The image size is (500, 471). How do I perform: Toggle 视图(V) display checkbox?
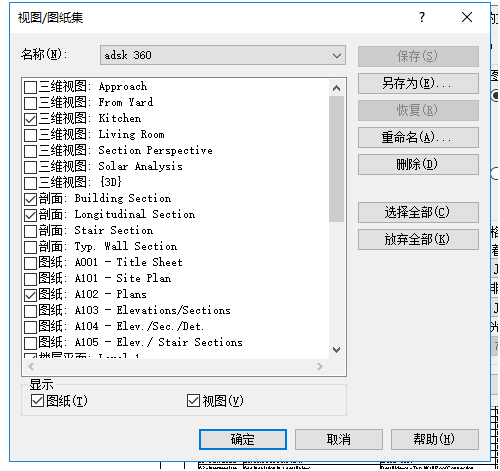(x=193, y=401)
